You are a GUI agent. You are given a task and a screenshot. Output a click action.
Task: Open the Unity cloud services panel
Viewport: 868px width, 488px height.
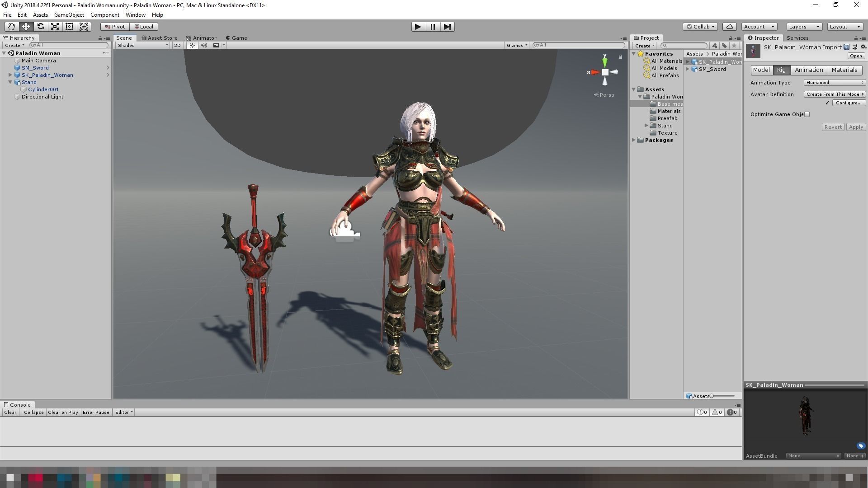729,26
